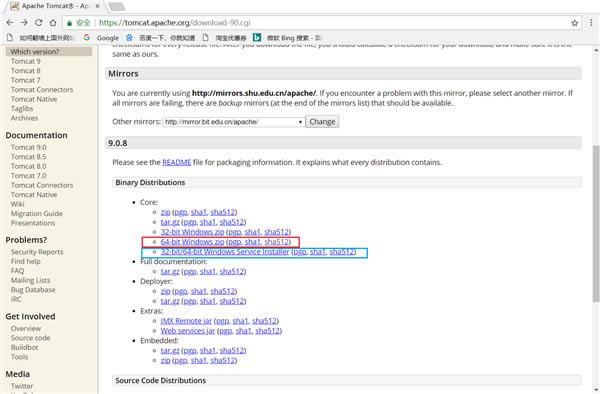Open Tomcat 7.0 documentation link
This screenshot has height=394, width=600.
28,176
